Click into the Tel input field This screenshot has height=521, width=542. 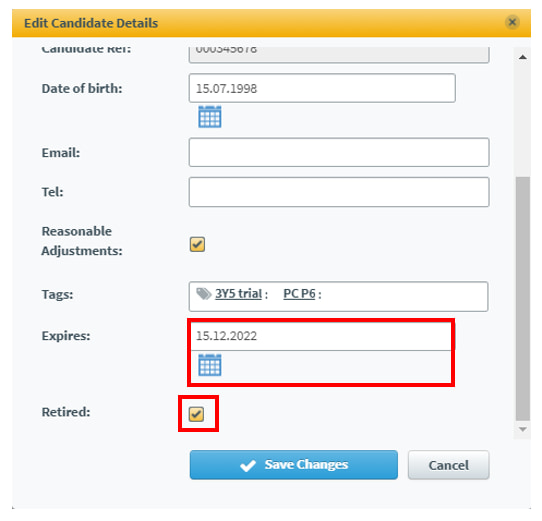[x=339, y=192]
